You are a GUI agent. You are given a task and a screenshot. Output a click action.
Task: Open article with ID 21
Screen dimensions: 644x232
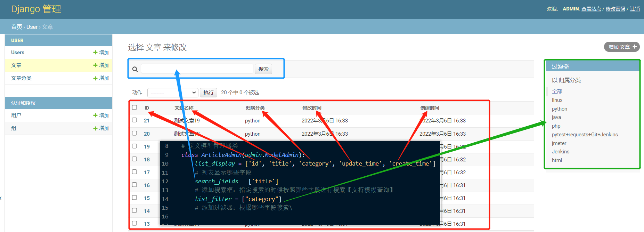coord(147,121)
